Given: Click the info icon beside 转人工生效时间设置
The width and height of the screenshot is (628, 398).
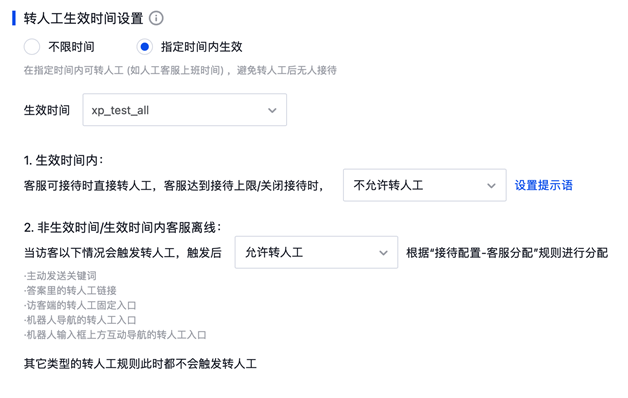Looking at the screenshot, I should coord(156,18).
